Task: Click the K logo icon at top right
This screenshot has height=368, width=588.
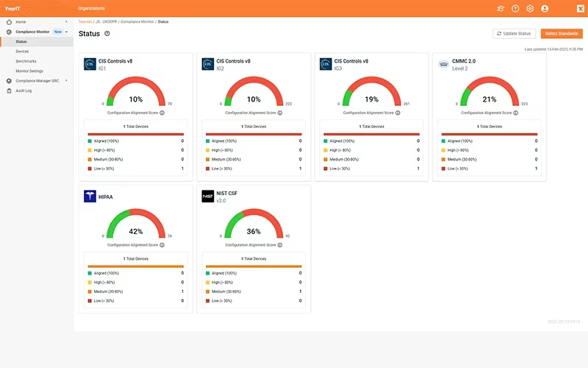Action: point(580,9)
